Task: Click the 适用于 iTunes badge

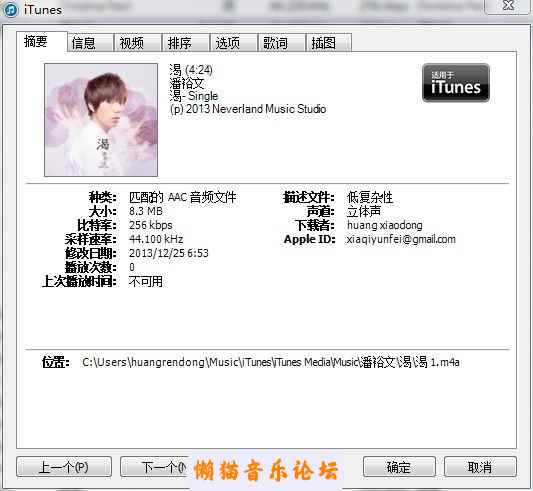Action: click(456, 83)
